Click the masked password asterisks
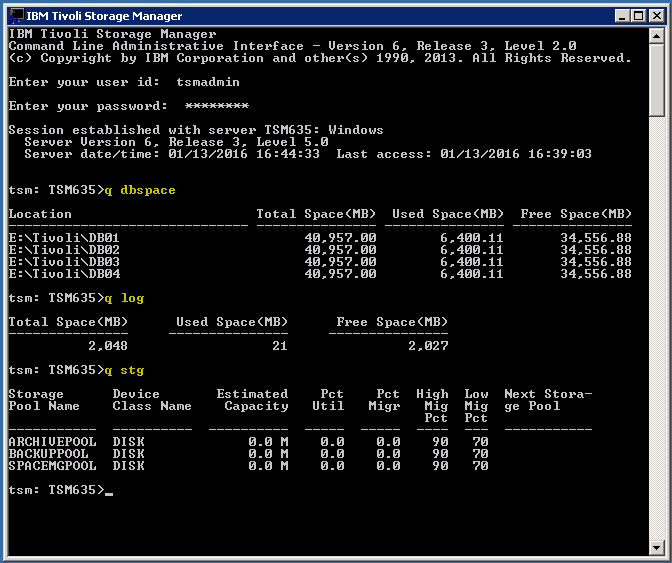The height and width of the screenshot is (563, 672). click(x=216, y=106)
